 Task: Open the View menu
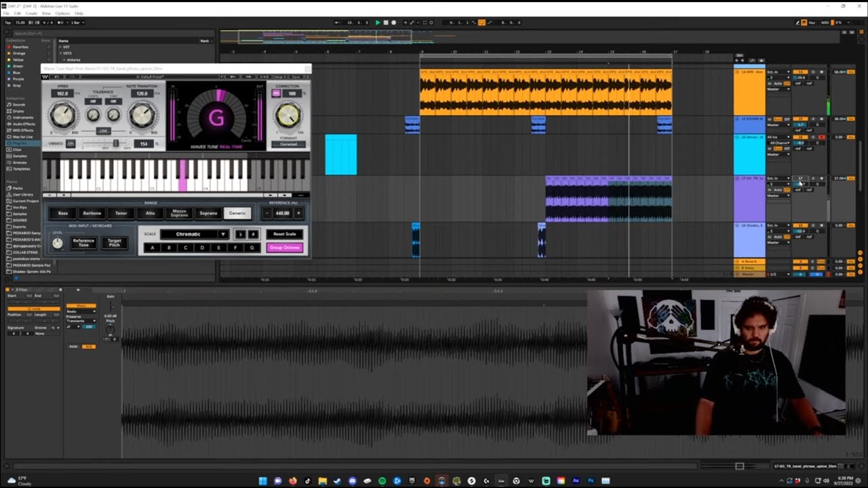click(x=46, y=14)
